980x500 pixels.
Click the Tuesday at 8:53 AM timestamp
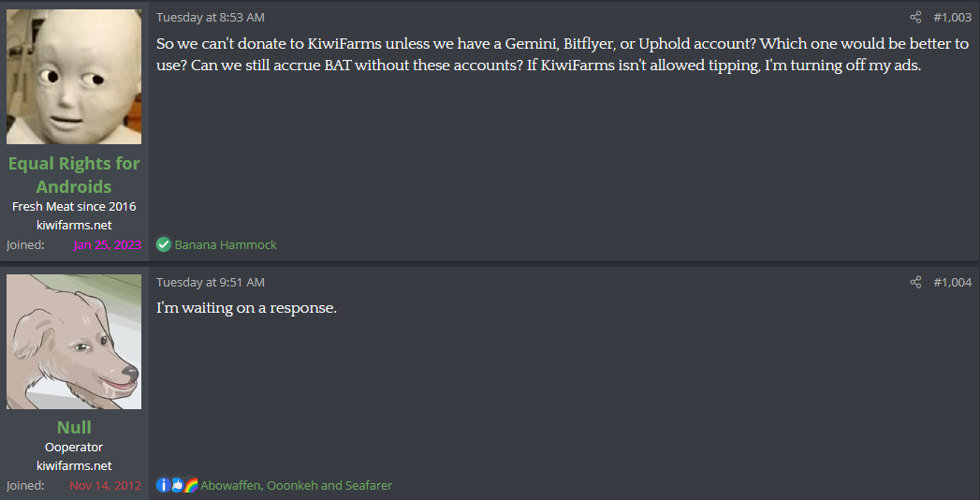coord(210,18)
